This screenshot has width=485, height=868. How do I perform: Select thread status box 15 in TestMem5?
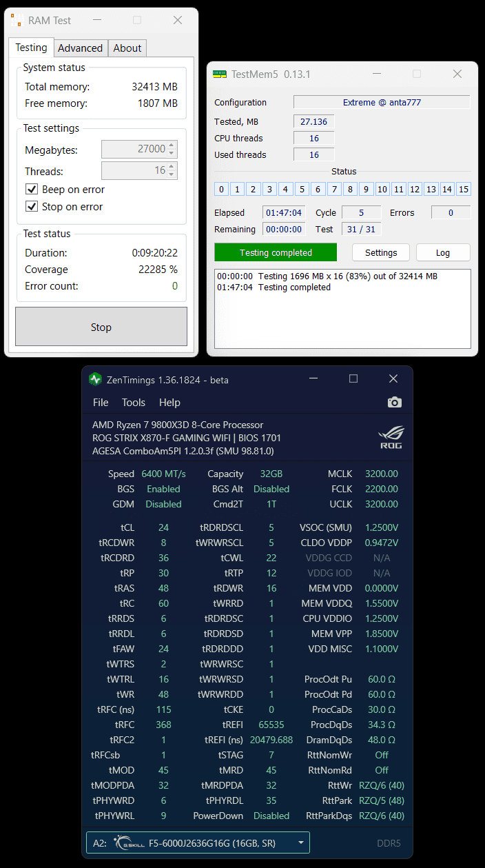[x=463, y=189]
